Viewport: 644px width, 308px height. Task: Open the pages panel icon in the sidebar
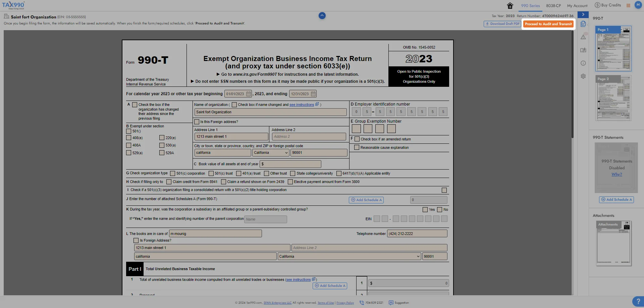[x=584, y=23]
